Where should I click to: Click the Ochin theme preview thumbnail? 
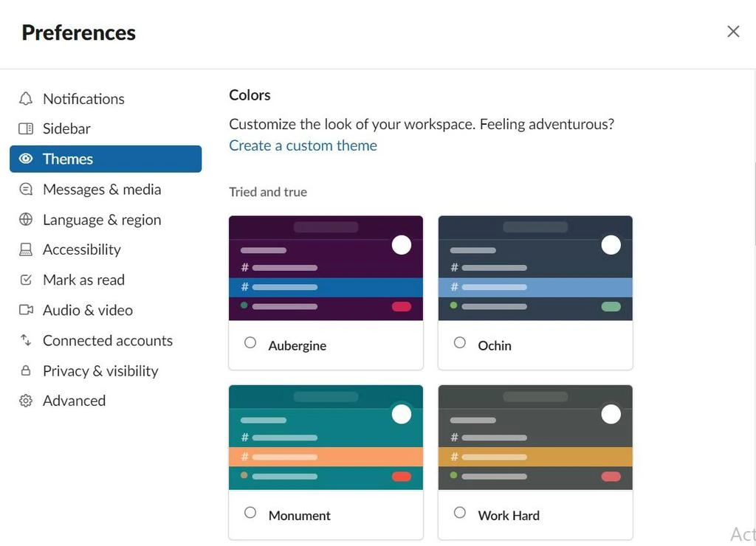pos(535,268)
